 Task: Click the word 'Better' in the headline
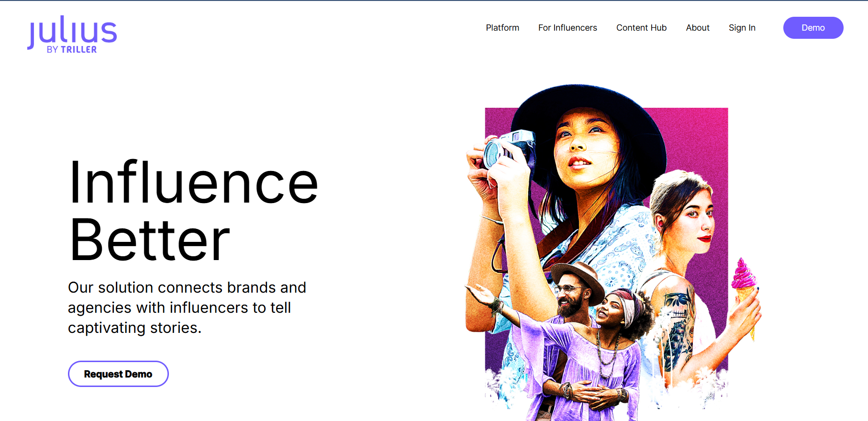(149, 240)
